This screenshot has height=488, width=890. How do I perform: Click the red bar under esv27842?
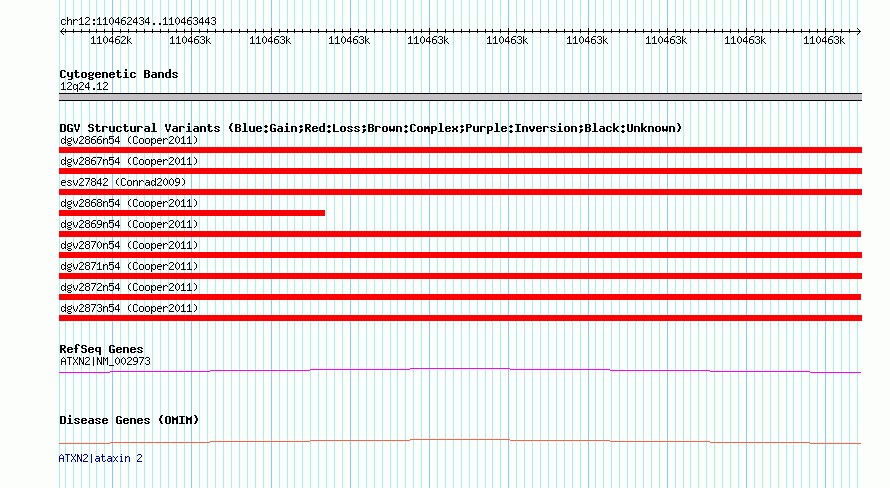pyautogui.click(x=460, y=192)
